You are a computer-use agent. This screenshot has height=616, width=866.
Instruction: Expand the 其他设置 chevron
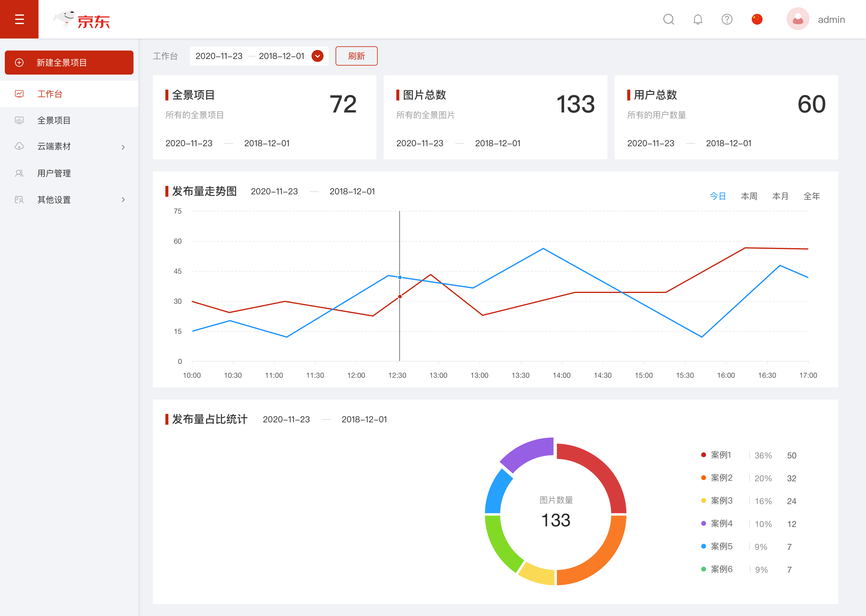(123, 199)
